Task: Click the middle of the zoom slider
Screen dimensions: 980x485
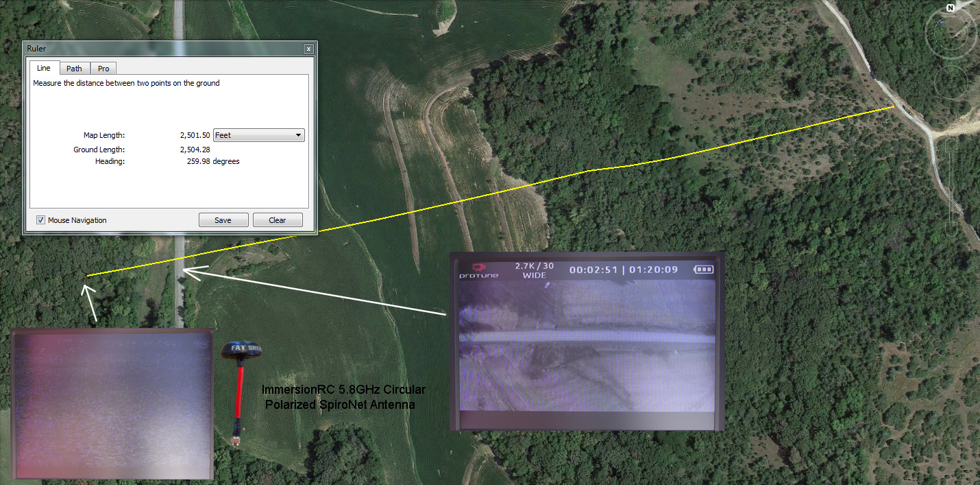Action: point(952,185)
